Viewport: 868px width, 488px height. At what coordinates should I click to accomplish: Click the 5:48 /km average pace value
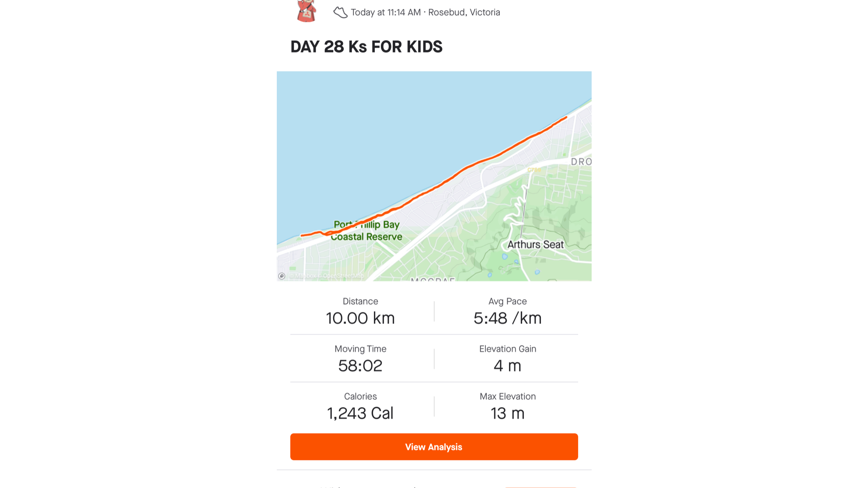tap(507, 318)
